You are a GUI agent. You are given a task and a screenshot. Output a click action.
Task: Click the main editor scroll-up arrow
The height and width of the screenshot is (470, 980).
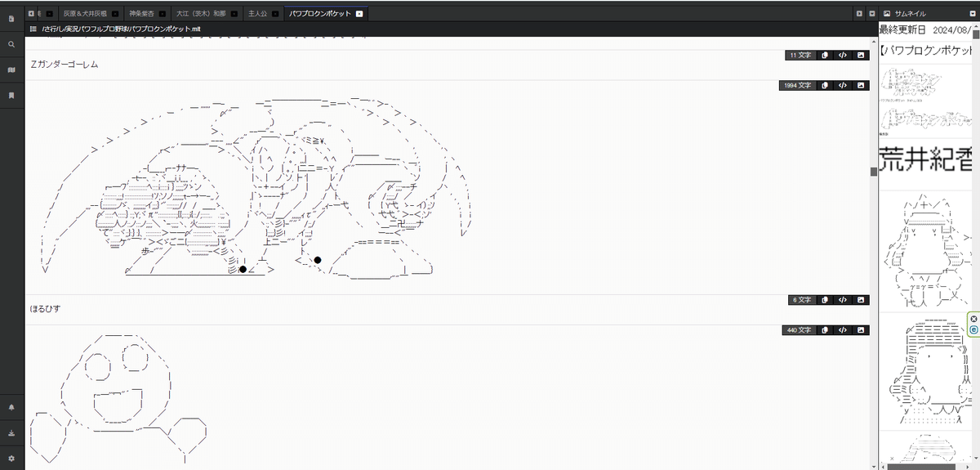click(873, 40)
